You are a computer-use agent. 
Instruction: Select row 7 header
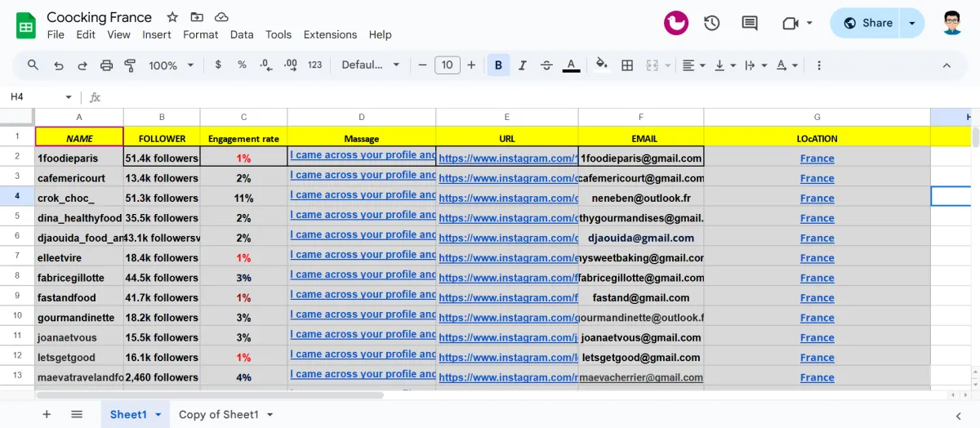click(17, 257)
